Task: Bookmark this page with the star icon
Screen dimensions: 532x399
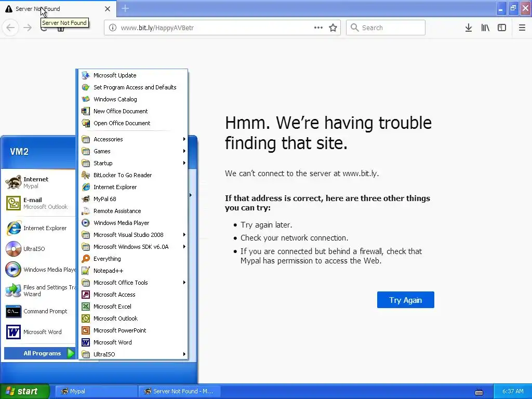Action: coord(333,28)
